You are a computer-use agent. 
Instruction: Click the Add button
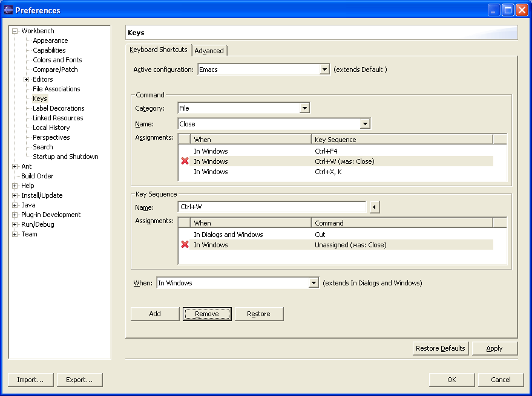click(x=155, y=314)
